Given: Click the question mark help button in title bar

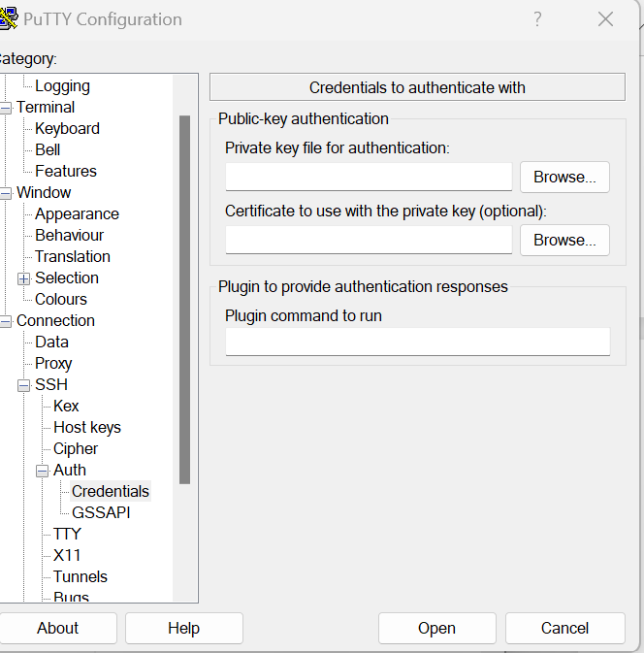Looking at the screenshot, I should [x=537, y=19].
